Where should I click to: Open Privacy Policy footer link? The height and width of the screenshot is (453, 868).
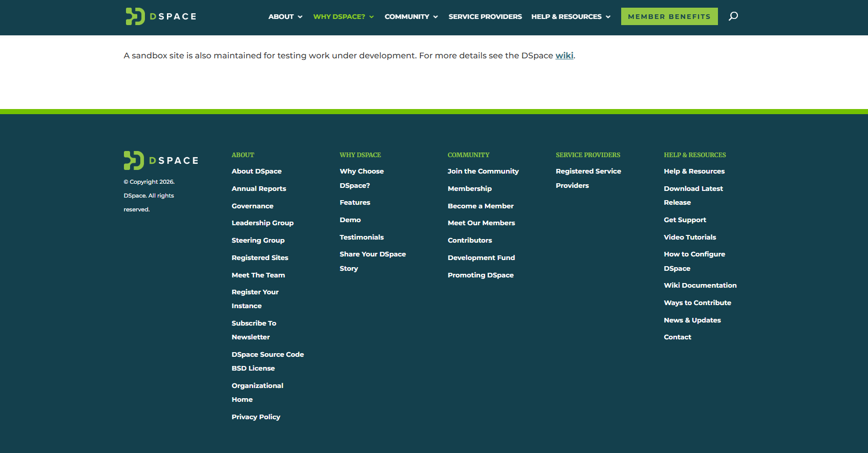tap(256, 417)
